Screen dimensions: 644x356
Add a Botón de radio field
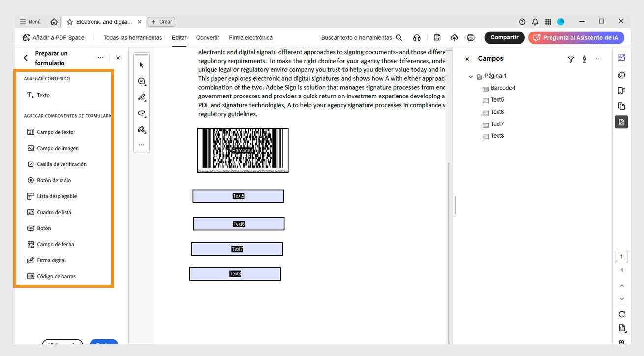tap(49, 180)
